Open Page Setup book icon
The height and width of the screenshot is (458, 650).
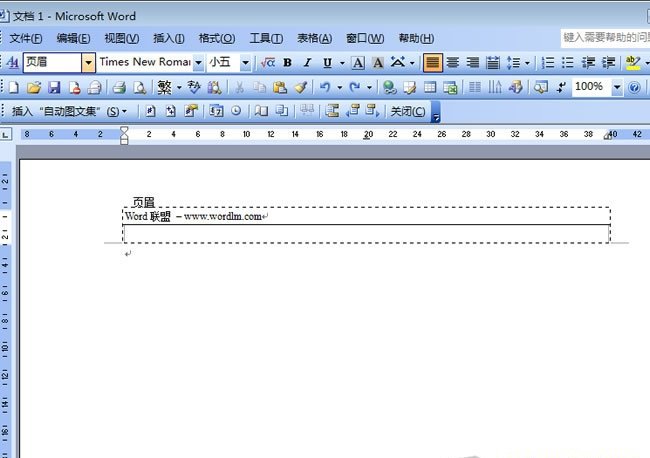[x=261, y=111]
